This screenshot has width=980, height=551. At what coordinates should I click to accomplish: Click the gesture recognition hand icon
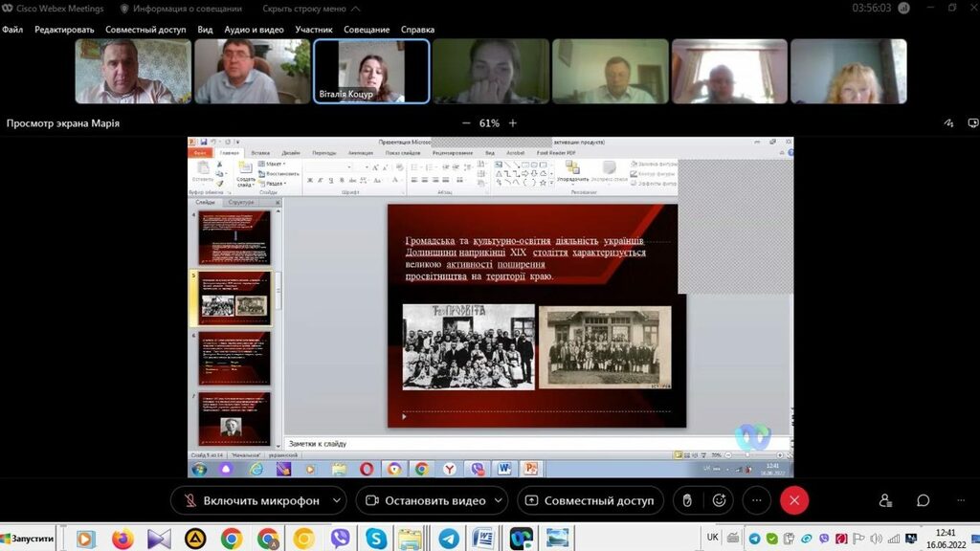686,500
